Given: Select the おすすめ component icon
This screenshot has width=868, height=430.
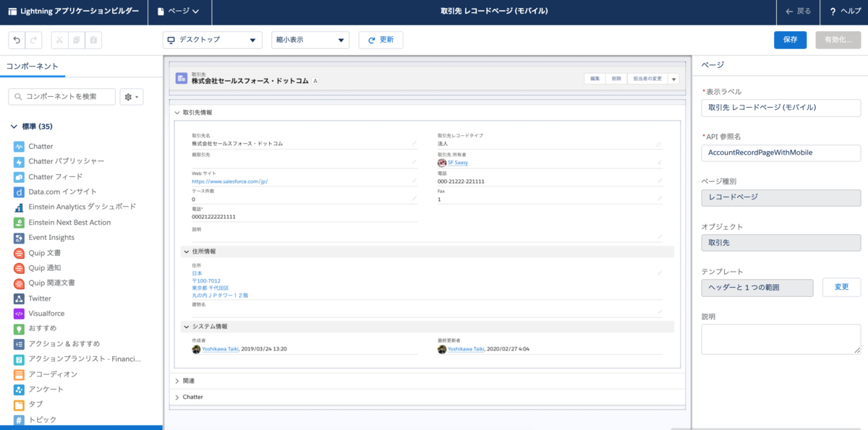Looking at the screenshot, I should pyautogui.click(x=20, y=328).
